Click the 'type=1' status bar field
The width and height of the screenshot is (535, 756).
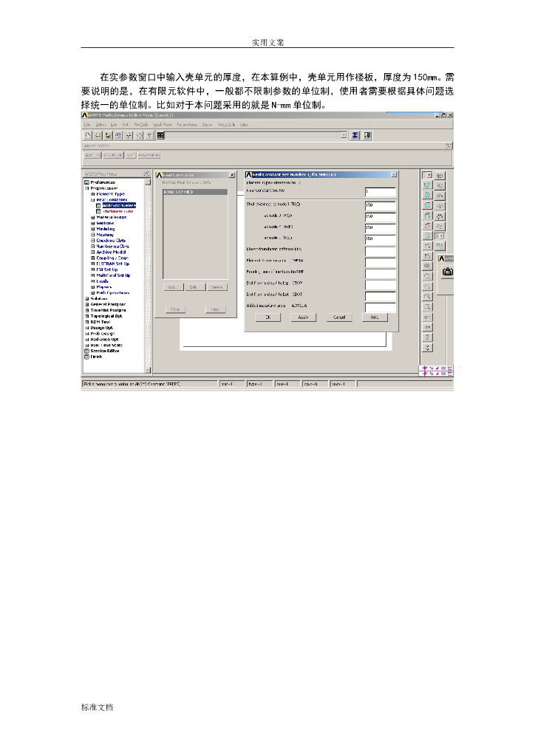[259, 384]
